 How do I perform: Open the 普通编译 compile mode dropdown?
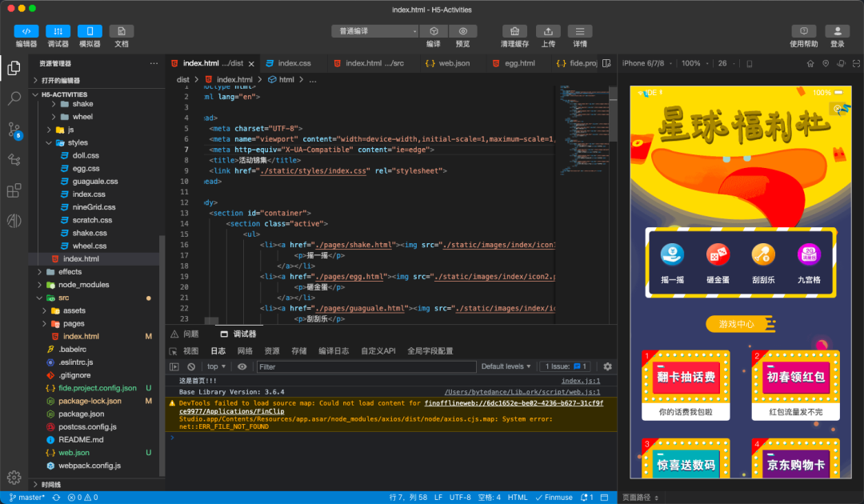374,31
